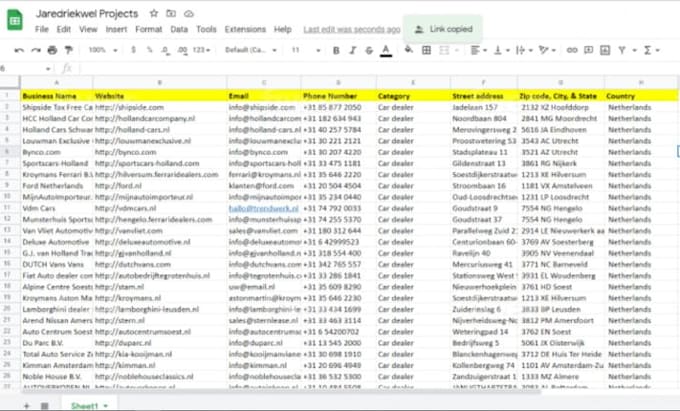The width and height of the screenshot is (680, 411).
Task: Open the File menu
Action: [x=42, y=29]
